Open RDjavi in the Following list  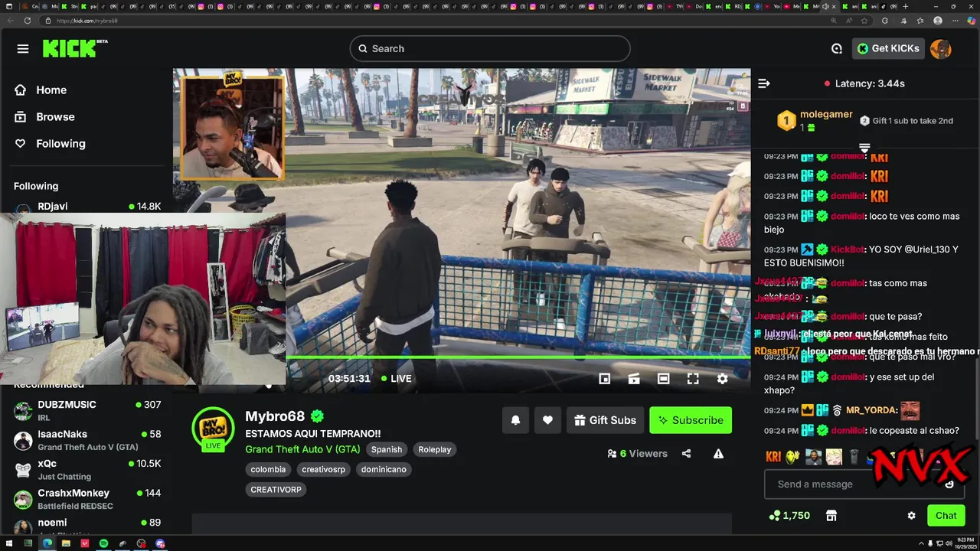[x=88, y=207]
